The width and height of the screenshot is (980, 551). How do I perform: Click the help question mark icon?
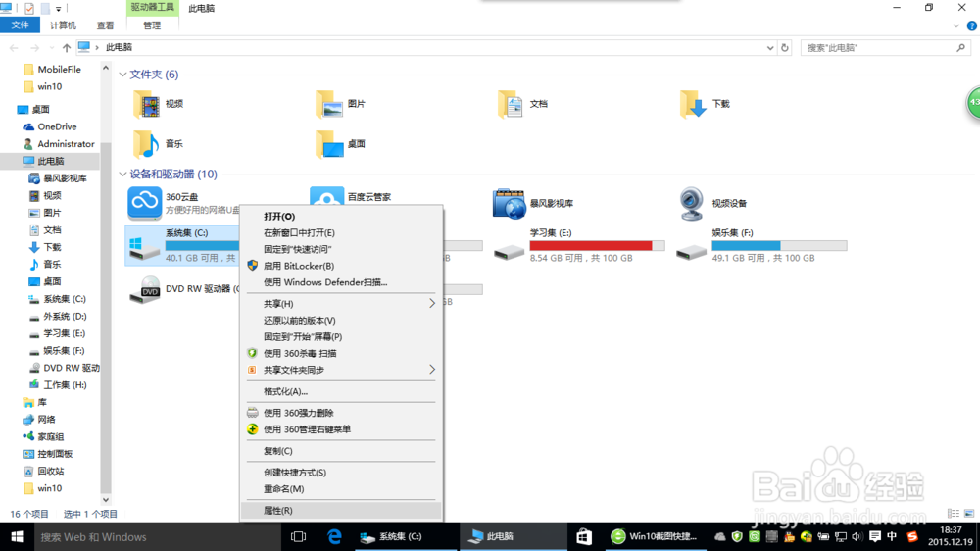click(x=972, y=25)
